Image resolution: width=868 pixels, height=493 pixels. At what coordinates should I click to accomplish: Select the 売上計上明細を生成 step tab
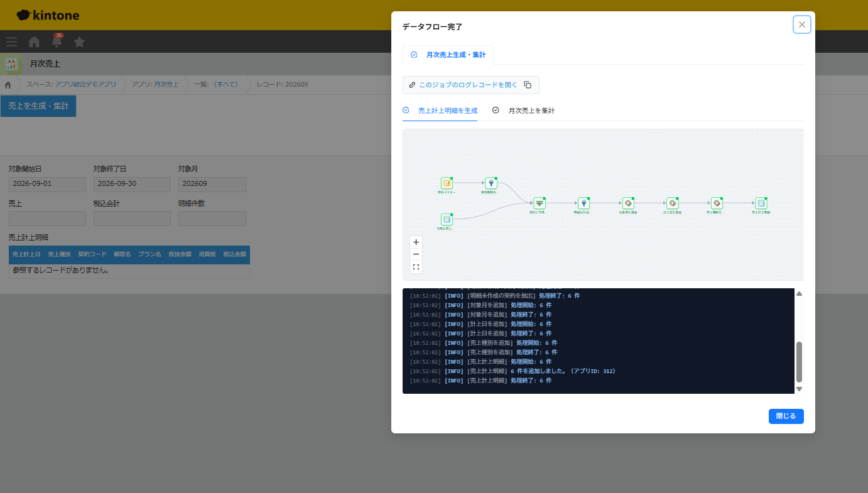point(440,110)
